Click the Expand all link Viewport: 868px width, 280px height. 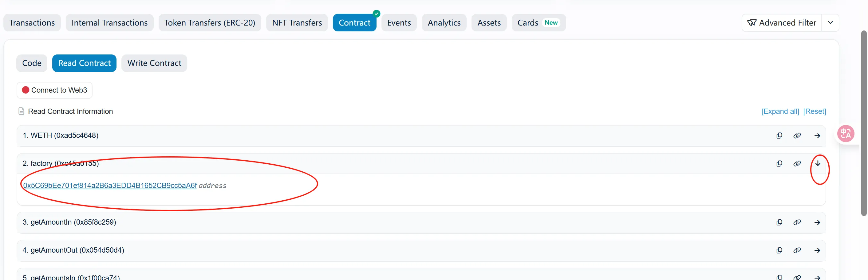780,111
